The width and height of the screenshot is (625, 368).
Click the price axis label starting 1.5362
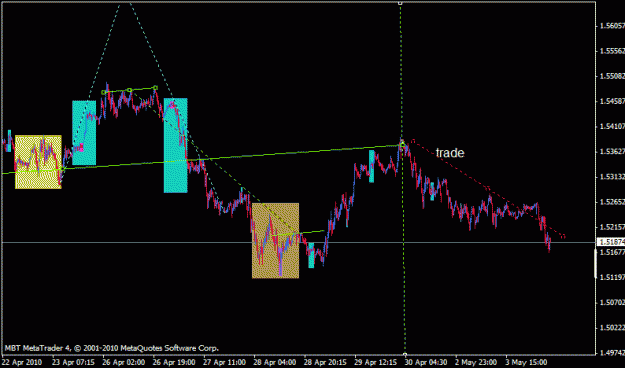[x=612, y=152]
